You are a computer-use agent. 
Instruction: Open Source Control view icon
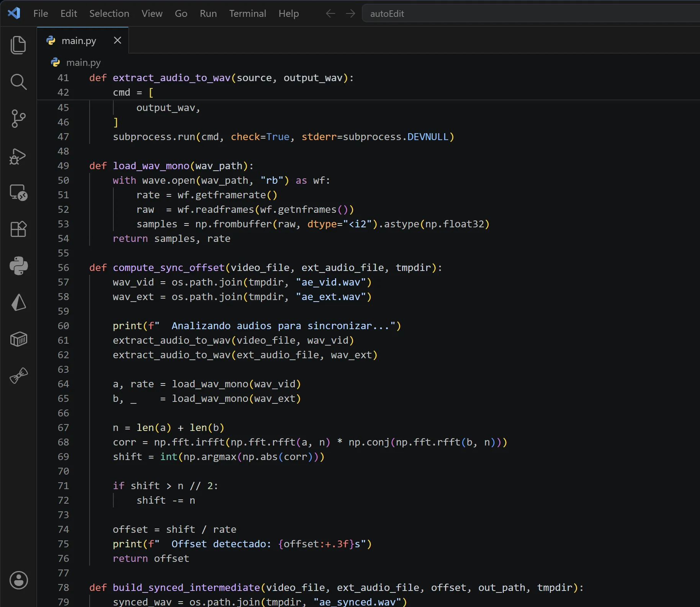(18, 119)
